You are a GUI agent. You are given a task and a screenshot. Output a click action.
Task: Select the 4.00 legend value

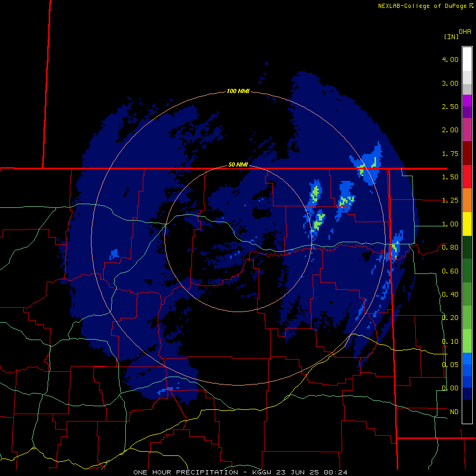point(450,59)
